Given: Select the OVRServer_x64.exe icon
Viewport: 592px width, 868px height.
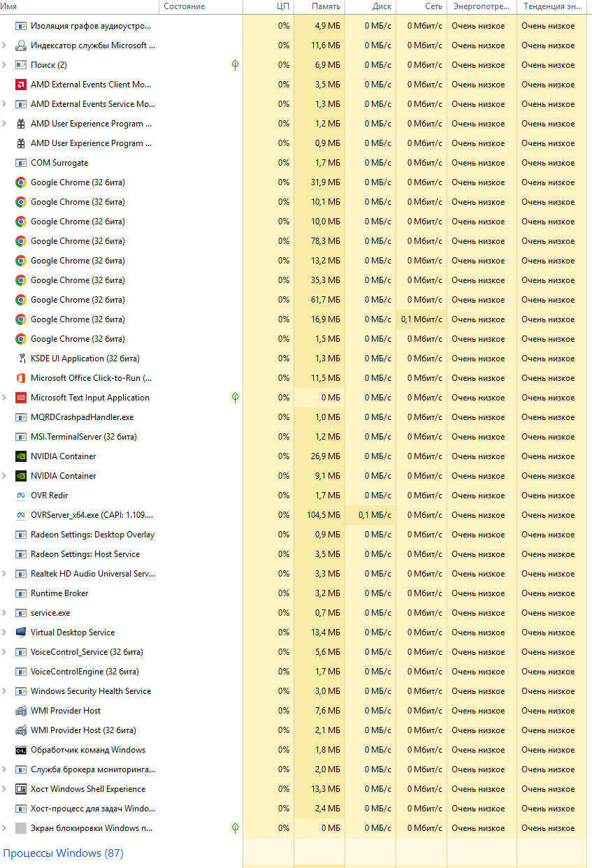Looking at the screenshot, I should pos(21,515).
